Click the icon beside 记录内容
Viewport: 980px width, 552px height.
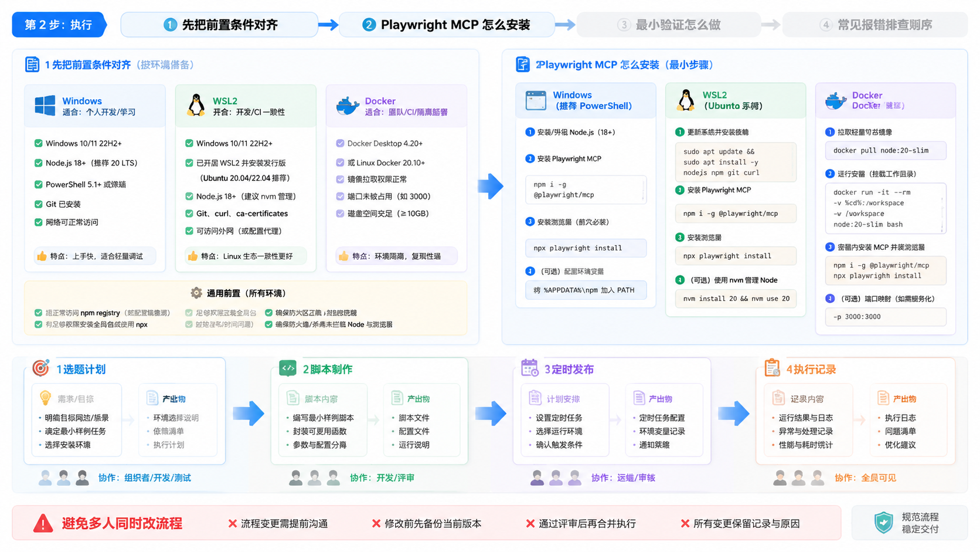(778, 398)
